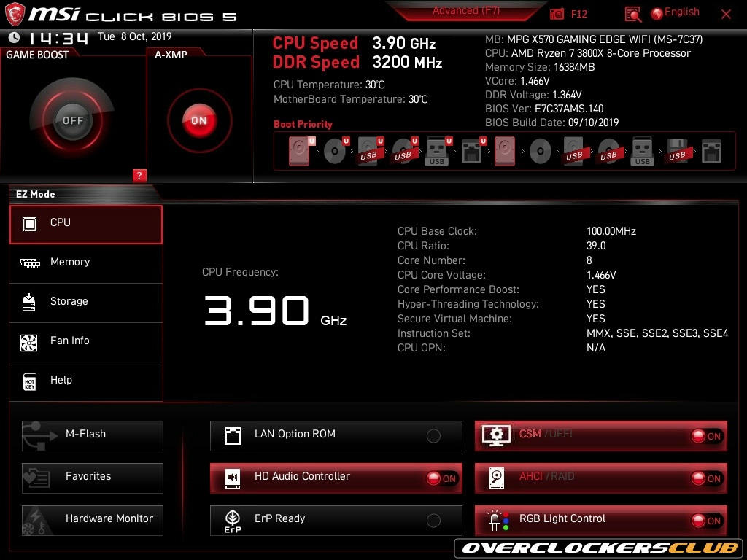The image size is (747, 560).
Task: Click the time display 14:34
Action: [58, 38]
